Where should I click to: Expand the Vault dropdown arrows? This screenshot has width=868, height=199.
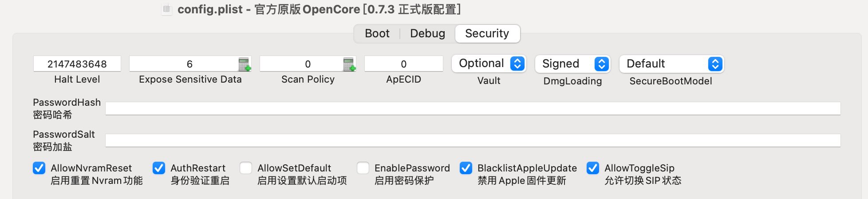[x=517, y=64]
